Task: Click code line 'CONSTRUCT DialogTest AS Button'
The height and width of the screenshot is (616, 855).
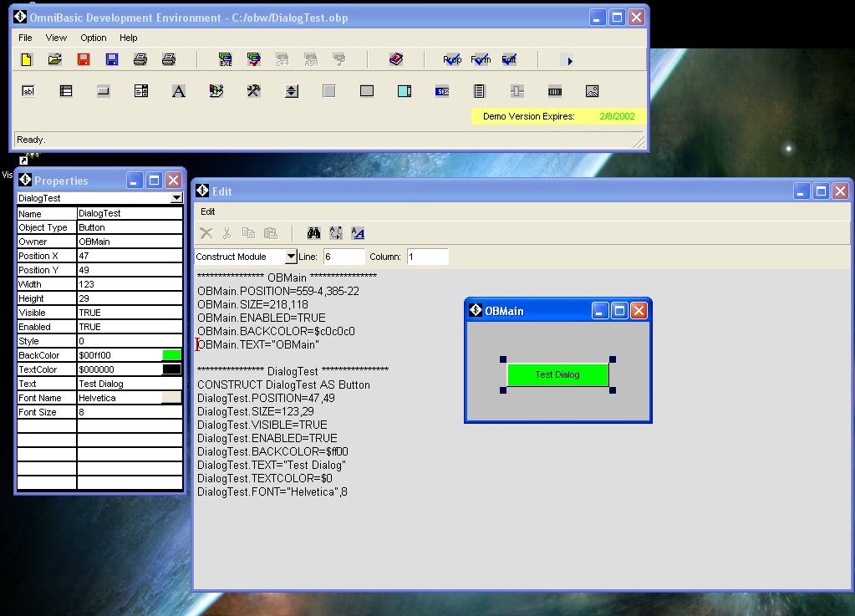Action: tap(283, 384)
